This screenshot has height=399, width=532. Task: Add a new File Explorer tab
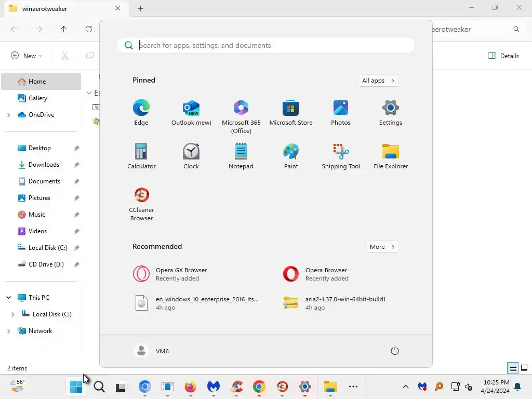pos(140,9)
